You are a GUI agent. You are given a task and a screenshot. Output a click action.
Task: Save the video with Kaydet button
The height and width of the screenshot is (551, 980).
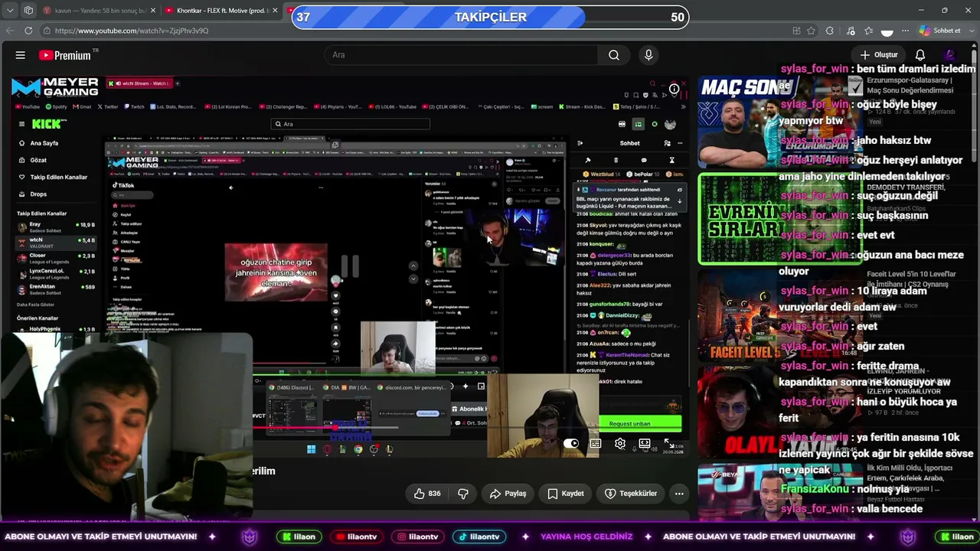click(x=566, y=494)
